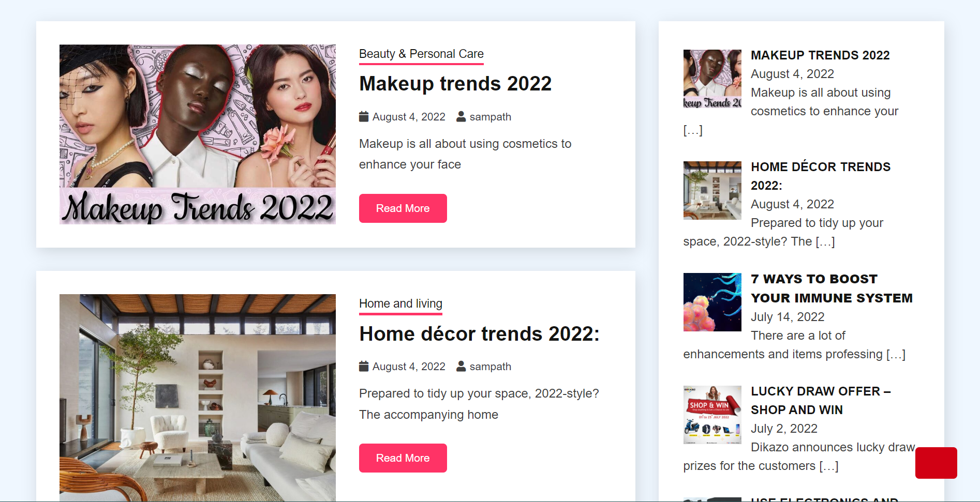The image size is (980, 502).
Task: Click calendar icon on Home décor post
Action: (x=364, y=367)
